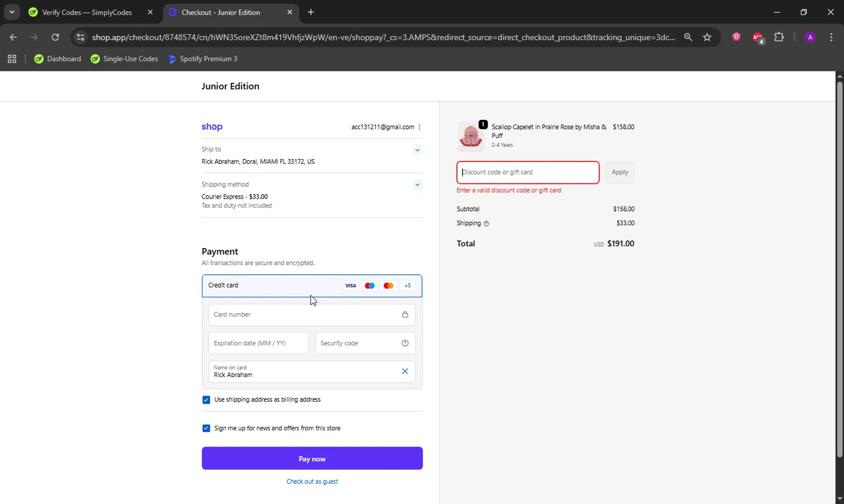The image size is (844, 504).
Task: Open the Spotify Premium 3 bookmark
Action: coord(203,58)
